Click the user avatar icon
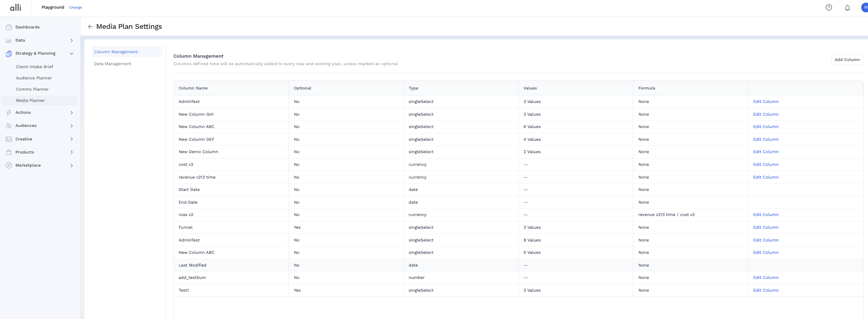Image resolution: width=868 pixels, height=319 pixels. click(x=865, y=7)
